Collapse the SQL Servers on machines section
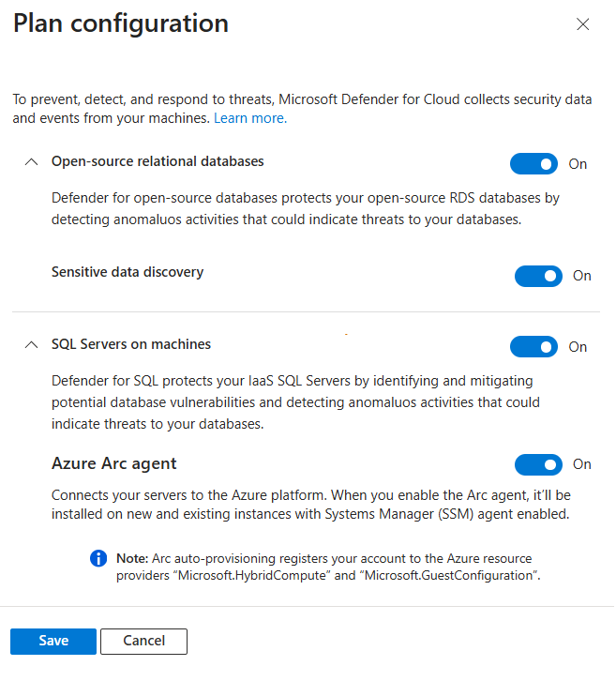This screenshot has width=616, height=681. click(x=31, y=346)
